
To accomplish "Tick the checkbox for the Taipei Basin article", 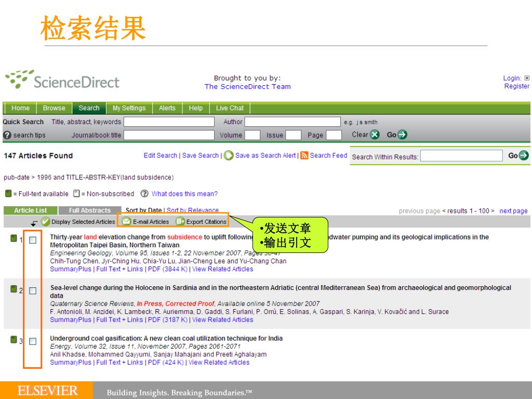I will (33, 240).
